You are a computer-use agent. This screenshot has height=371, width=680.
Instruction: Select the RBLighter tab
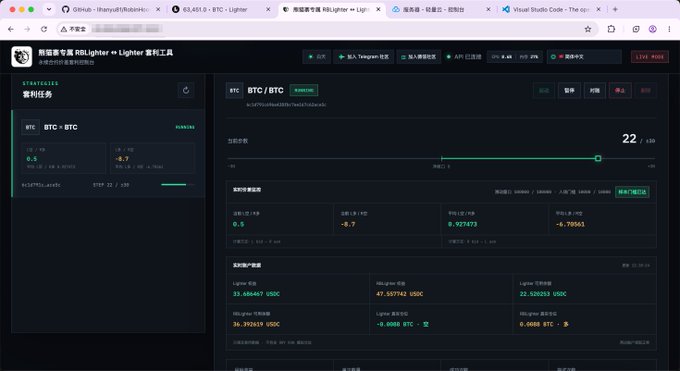[331, 9]
